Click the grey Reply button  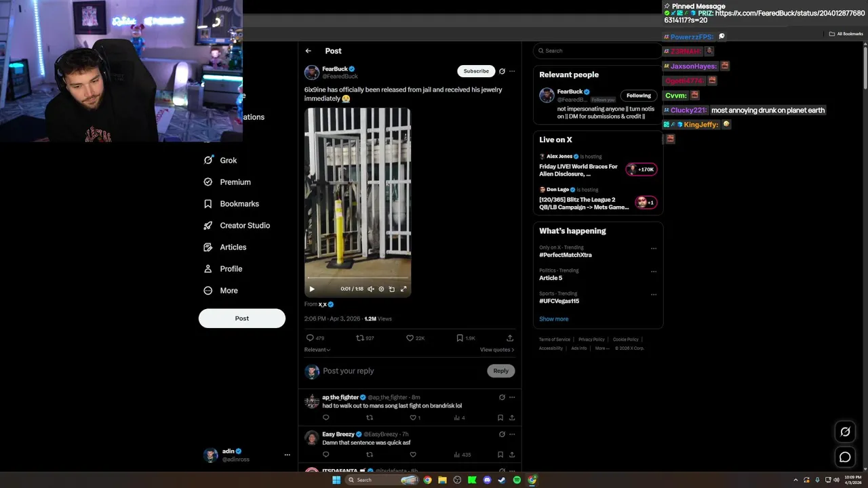tap(501, 371)
